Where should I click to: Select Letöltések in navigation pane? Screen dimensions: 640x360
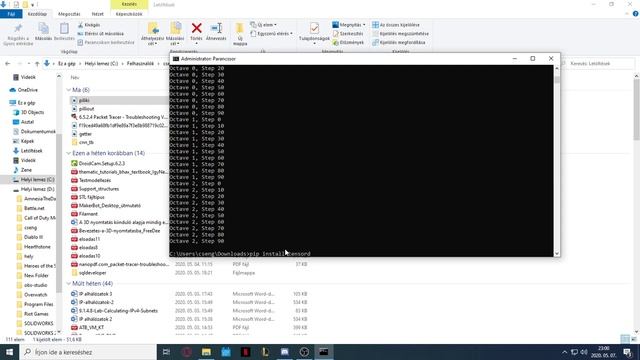[x=31, y=151]
